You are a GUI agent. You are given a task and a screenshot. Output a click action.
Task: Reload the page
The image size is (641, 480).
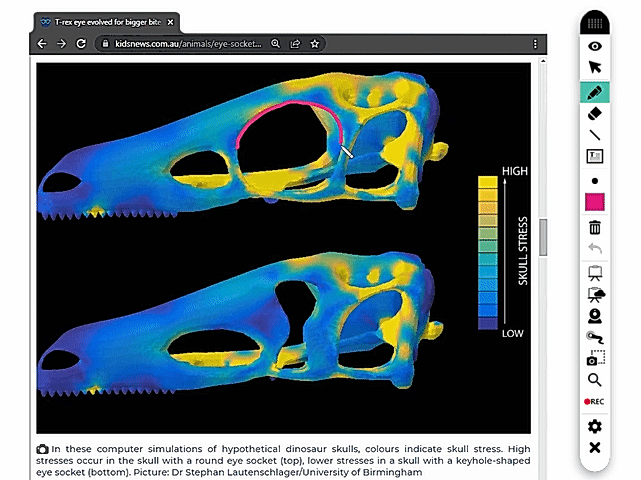(x=83, y=44)
